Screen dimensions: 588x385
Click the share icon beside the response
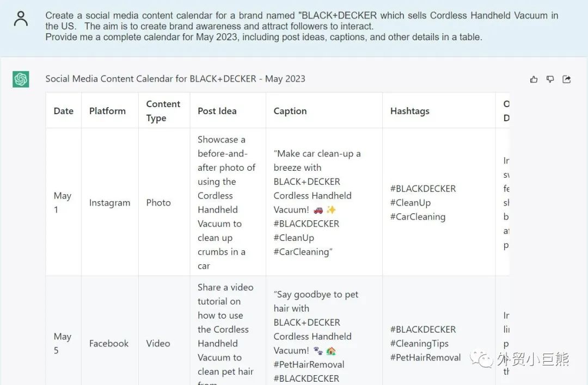click(x=567, y=79)
